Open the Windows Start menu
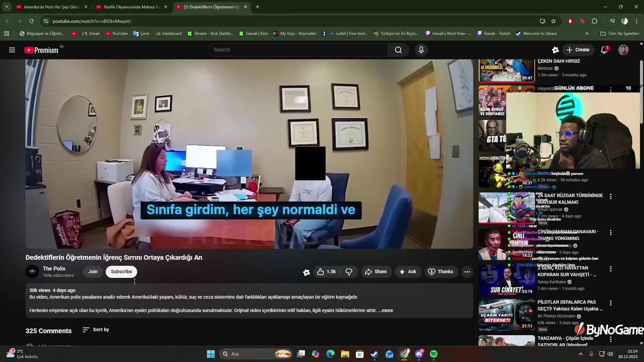 click(211, 354)
